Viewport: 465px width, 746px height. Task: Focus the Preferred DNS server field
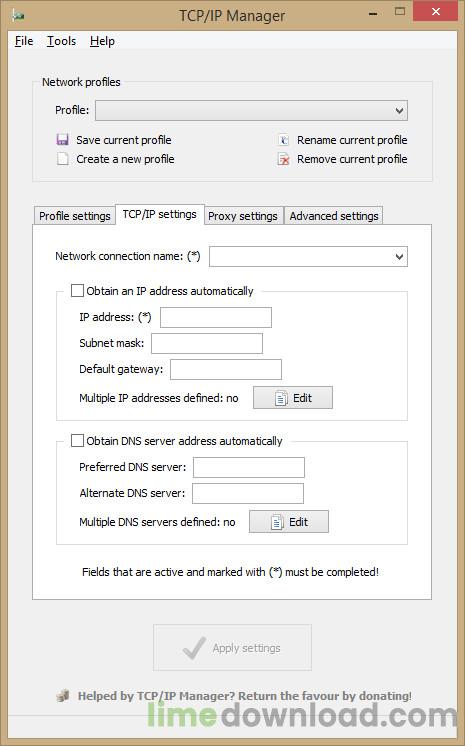249,467
